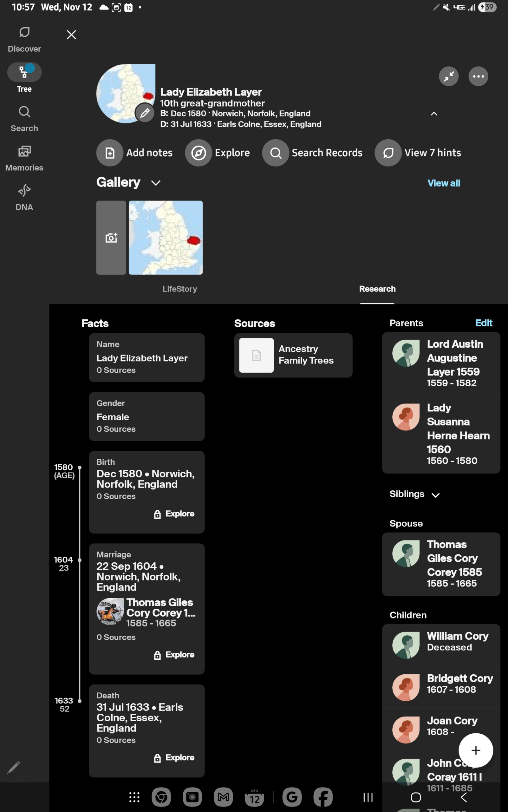Open the three-dots more options menu
This screenshot has width=508, height=812.
tap(478, 76)
